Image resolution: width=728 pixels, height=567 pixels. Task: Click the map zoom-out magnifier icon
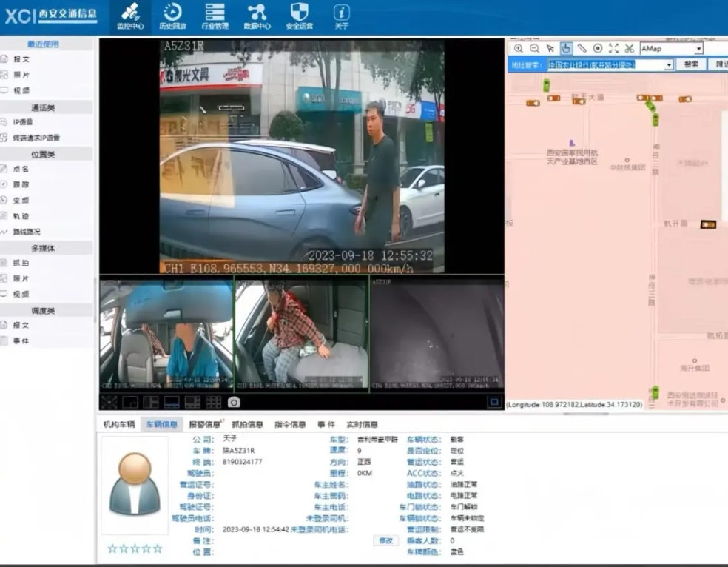point(534,48)
